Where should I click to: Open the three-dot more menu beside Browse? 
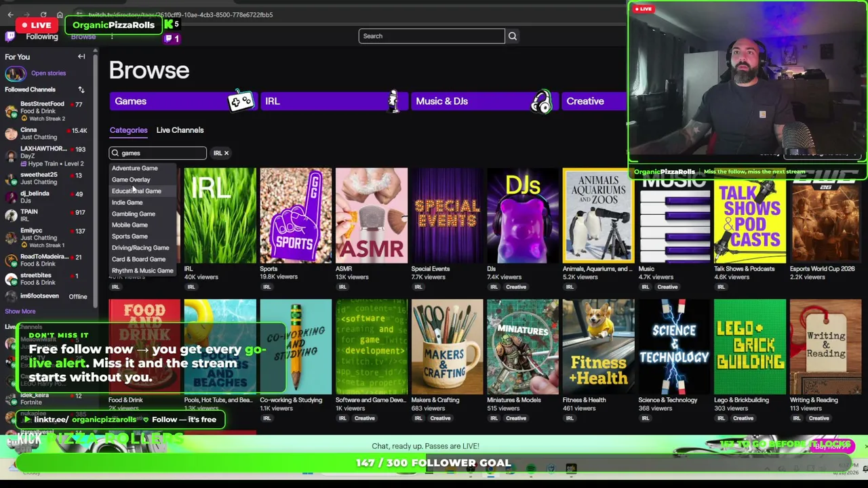tap(112, 37)
